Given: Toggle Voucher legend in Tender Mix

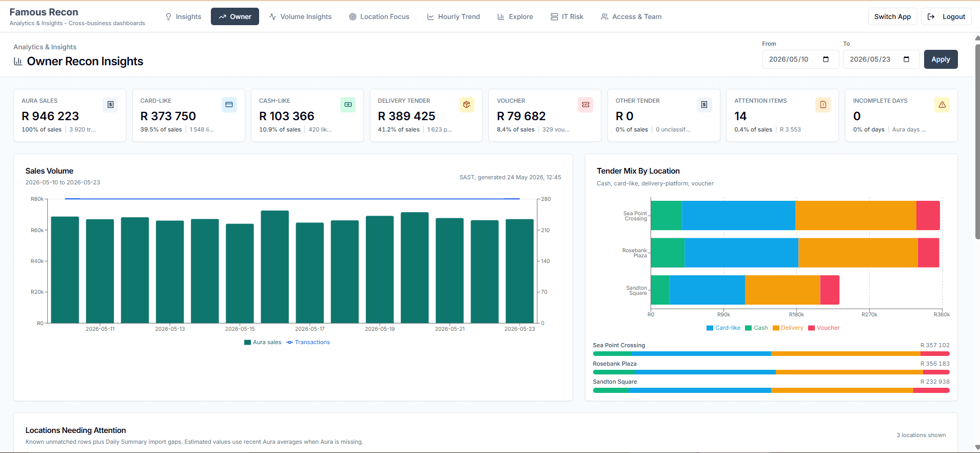Looking at the screenshot, I should point(824,328).
